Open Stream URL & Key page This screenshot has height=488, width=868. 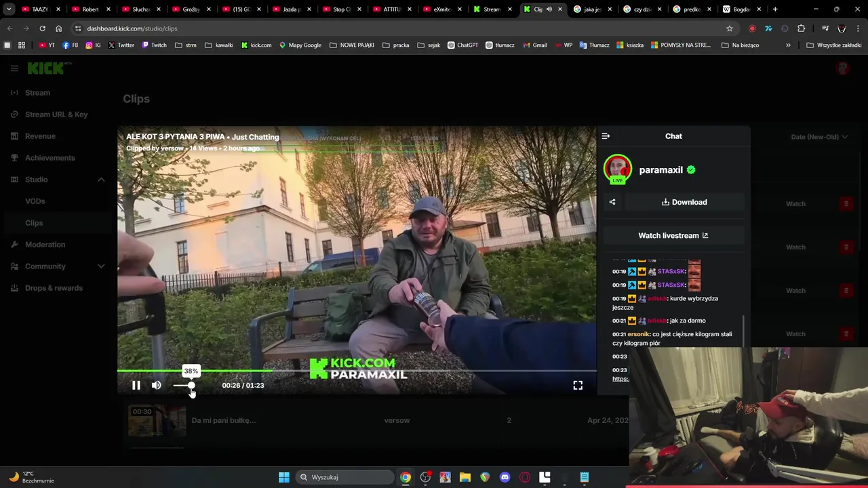coord(56,115)
